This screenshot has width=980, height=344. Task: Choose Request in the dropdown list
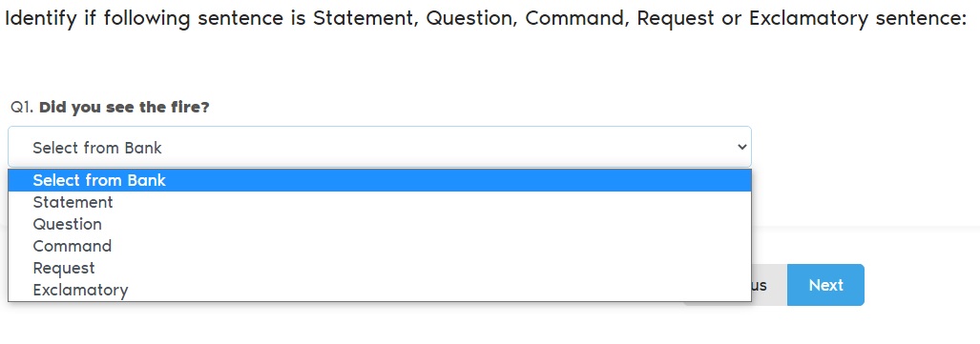tap(380, 268)
